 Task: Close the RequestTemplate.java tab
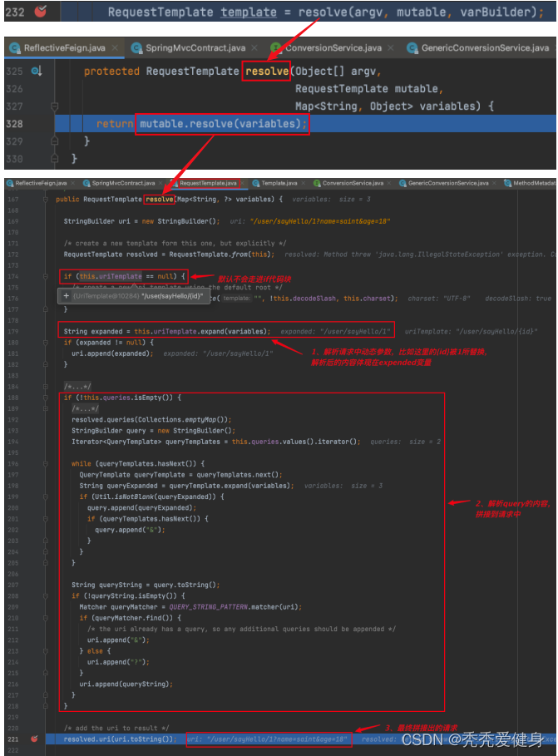pos(243,183)
